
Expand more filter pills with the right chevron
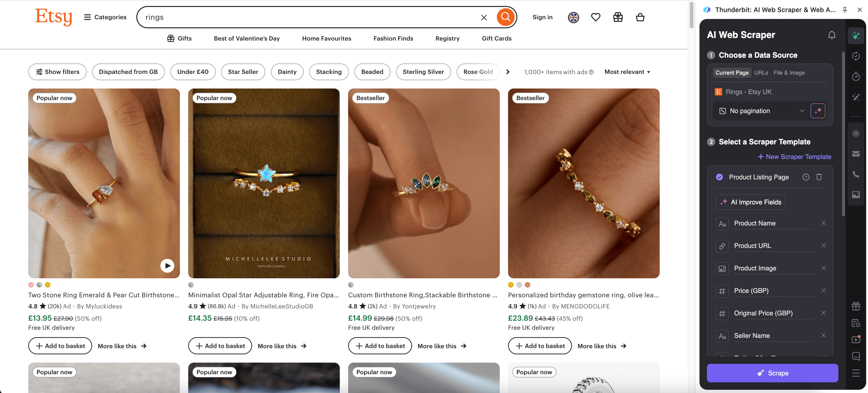point(508,72)
